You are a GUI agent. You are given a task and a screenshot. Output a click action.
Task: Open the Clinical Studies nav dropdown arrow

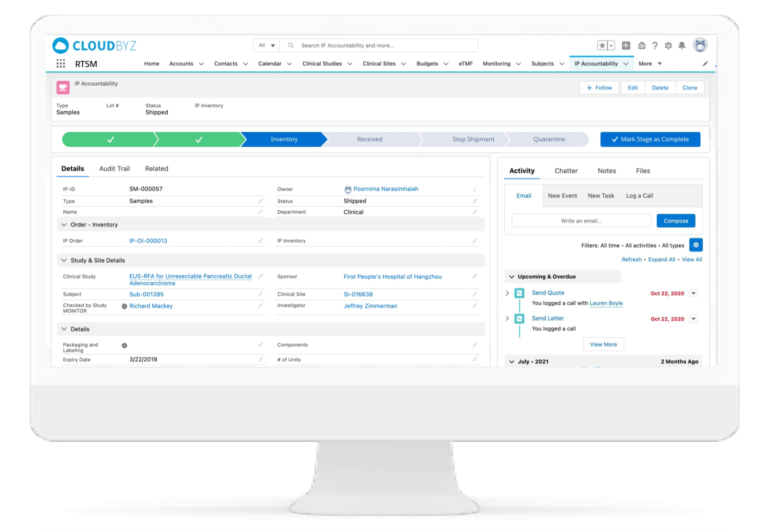point(350,64)
